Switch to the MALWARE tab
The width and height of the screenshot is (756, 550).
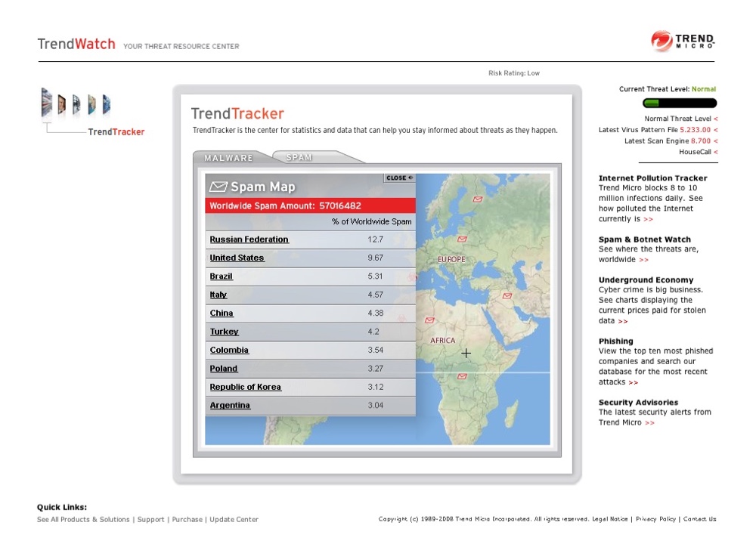(x=228, y=158)
